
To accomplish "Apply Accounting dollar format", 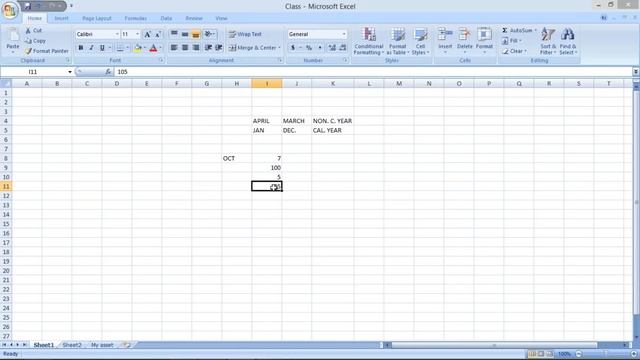I will [x=293, y=48].
